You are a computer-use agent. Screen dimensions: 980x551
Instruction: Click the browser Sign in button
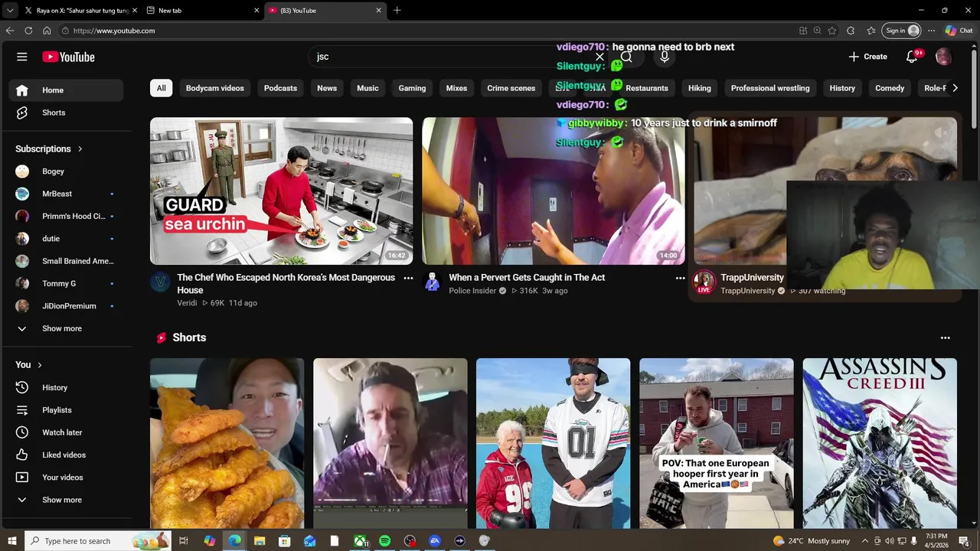coord(901,31)
